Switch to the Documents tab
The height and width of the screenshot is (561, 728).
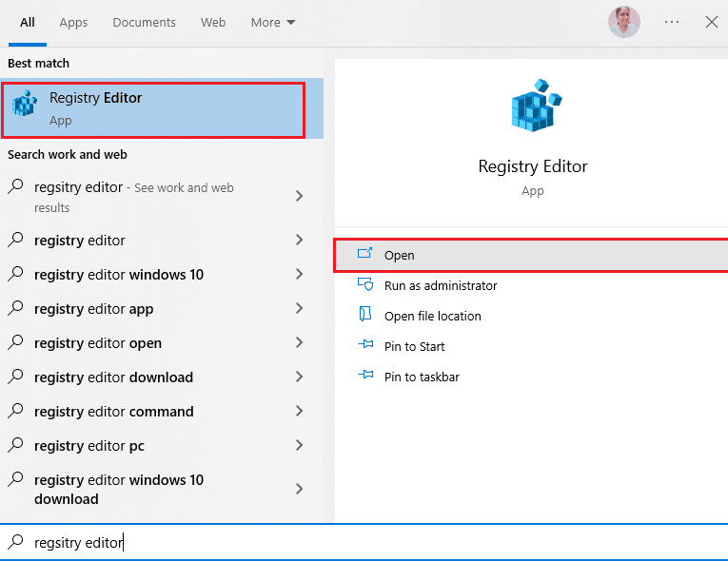tap(144, 22)
